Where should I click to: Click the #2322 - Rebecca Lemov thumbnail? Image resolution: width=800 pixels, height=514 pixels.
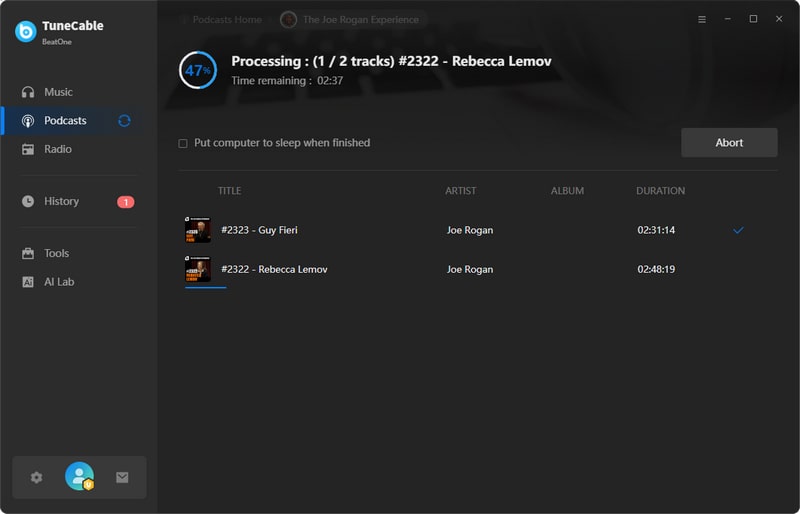tap(197, 269)
